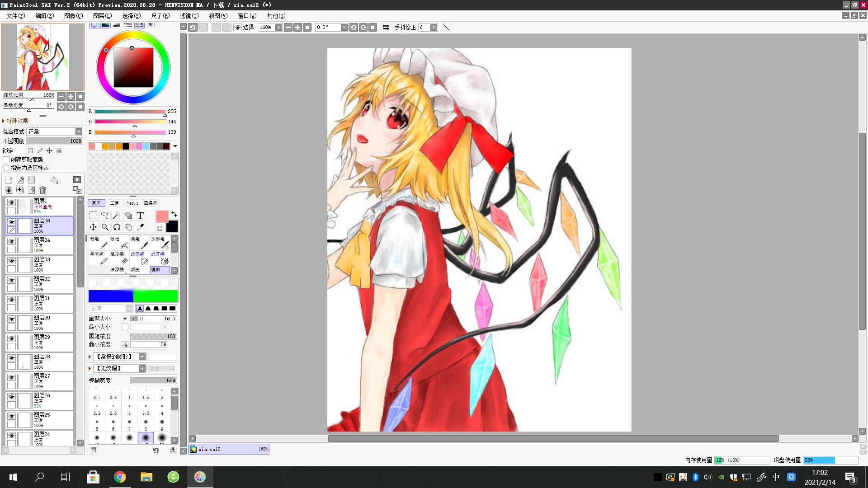This screenshot has width=868, height=488.
Task: Click the xia.sai2 document tab
Action: click(x=229, y=449)
